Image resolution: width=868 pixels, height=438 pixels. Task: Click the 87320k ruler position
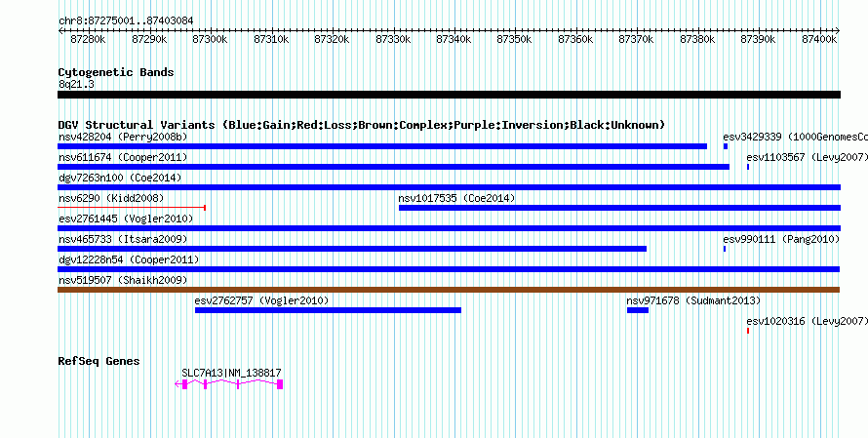tap(333, 39)
